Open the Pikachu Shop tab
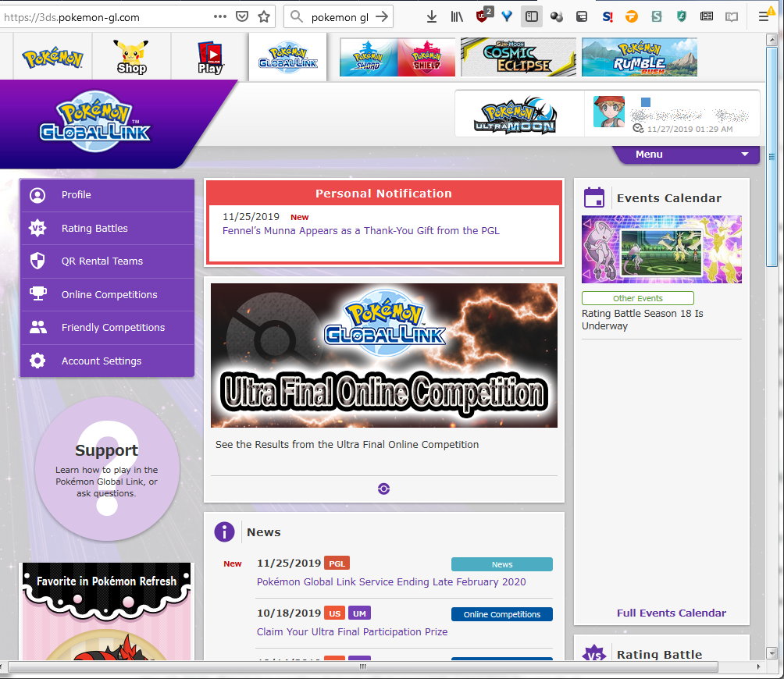 tap(131, 57)
